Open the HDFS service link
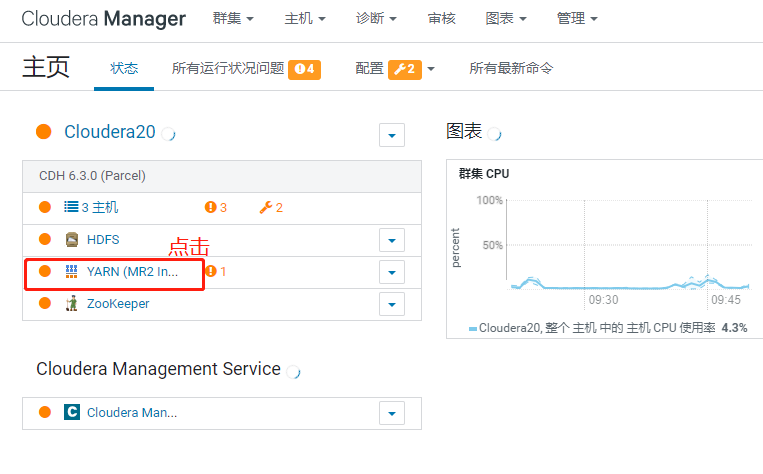This screenshot has height=474, width=763. (103, 239)
